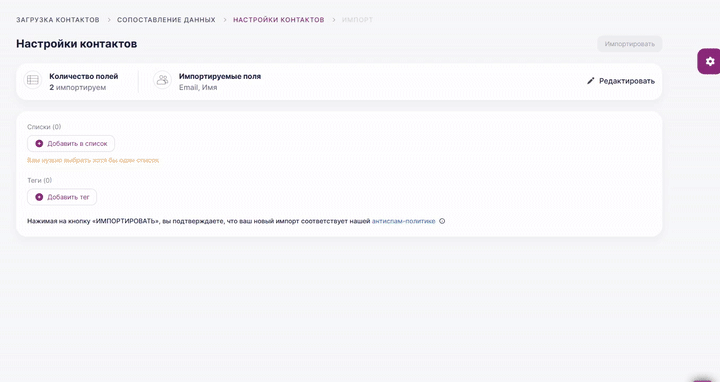Click the people icon beside Импортируемые поля

pos(162,80)
